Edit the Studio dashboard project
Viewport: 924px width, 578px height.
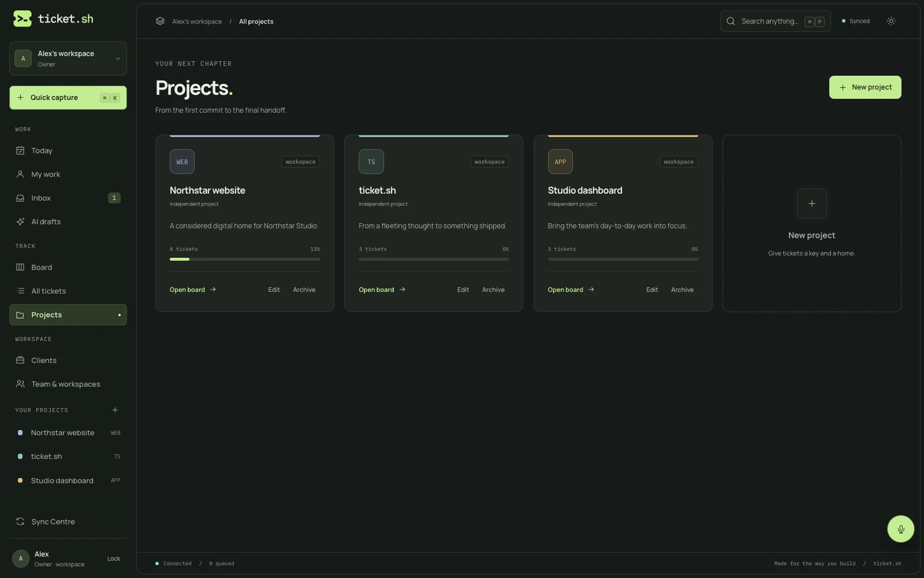(652, 290)
